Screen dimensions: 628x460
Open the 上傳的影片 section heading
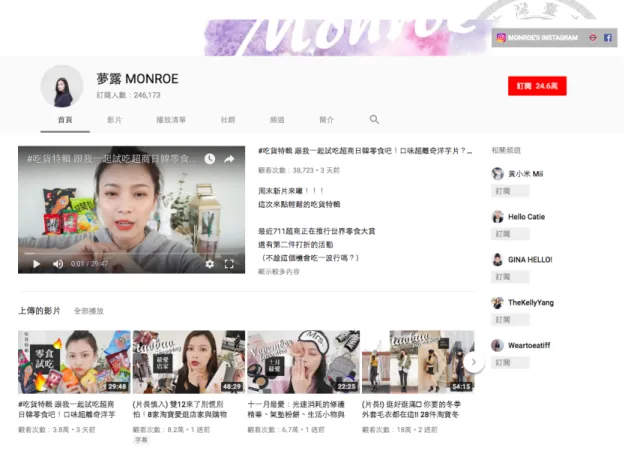[39, 311]
